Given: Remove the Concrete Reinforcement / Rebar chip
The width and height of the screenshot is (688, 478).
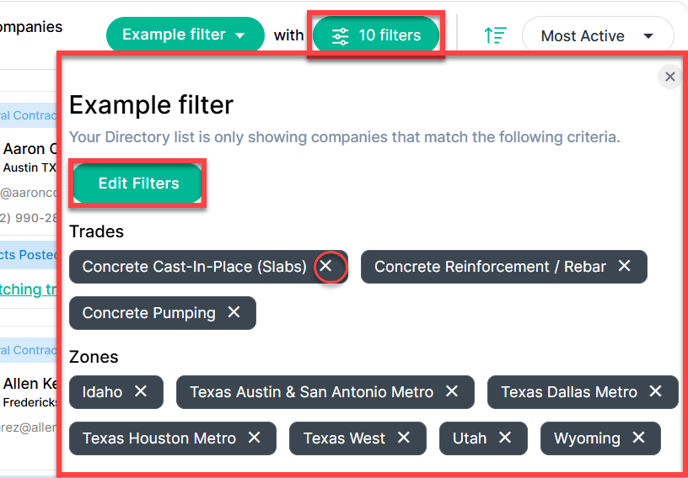Looking at the screenshot, I should tap(624, 266).
